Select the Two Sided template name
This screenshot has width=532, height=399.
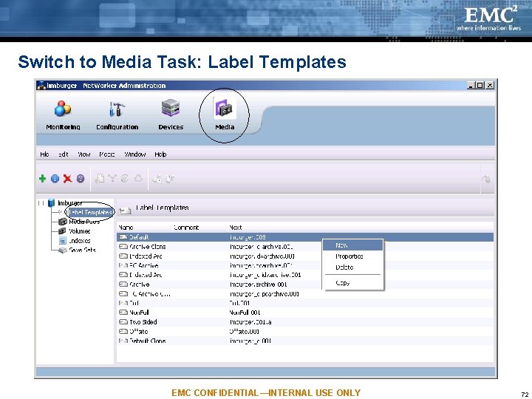(143, 322)
